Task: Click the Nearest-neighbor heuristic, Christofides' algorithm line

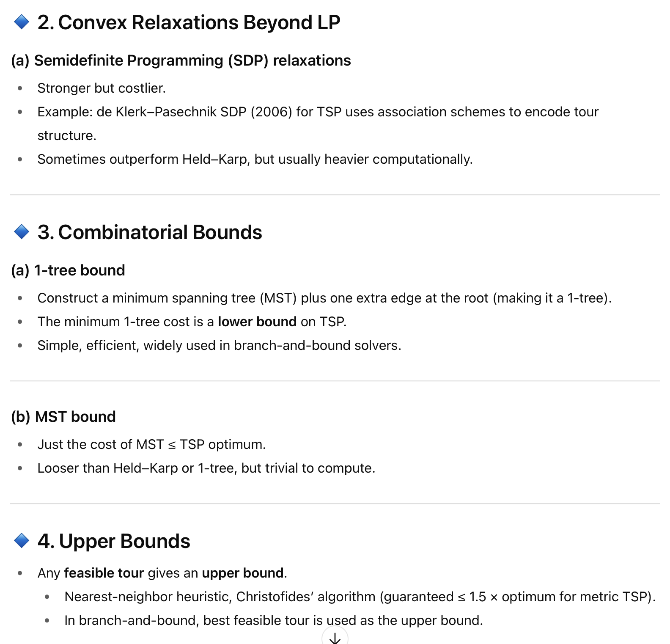Action: click(x=360, y=597)
